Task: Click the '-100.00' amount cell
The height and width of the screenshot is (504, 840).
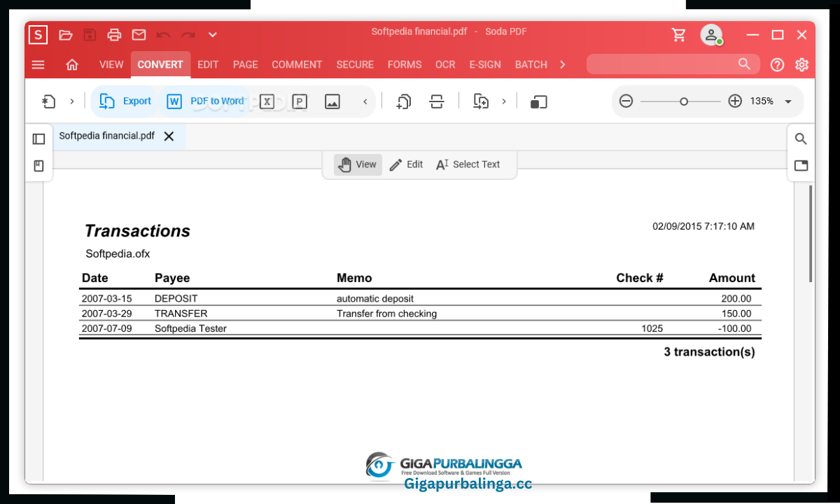Action: tap(734, 328)
